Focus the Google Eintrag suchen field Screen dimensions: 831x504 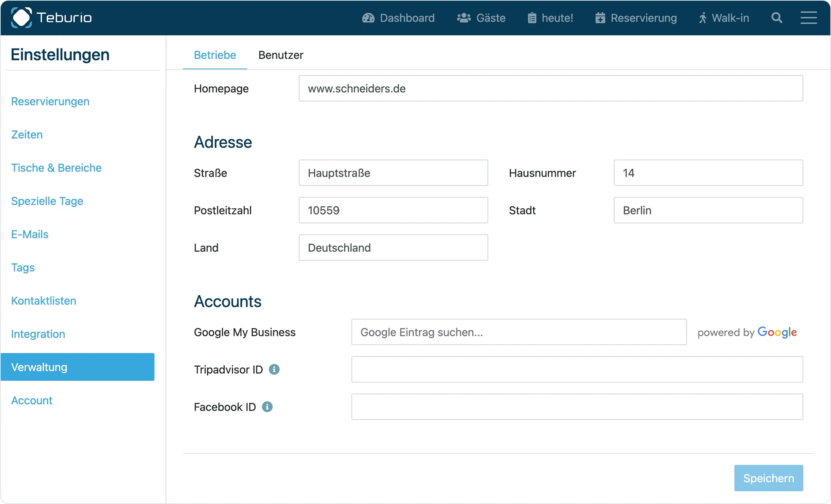[x=519, y=332]
